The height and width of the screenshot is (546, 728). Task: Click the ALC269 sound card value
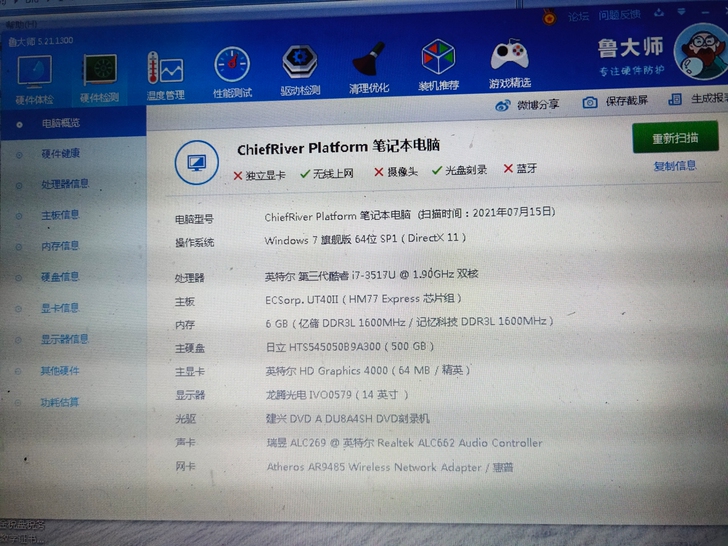(x=404, y=443)
